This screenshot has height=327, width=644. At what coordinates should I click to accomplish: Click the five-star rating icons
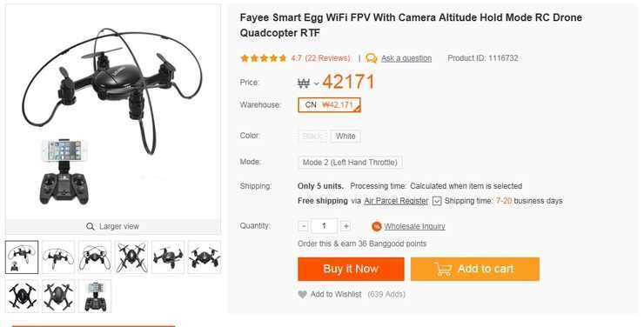(x=264, y=58)
